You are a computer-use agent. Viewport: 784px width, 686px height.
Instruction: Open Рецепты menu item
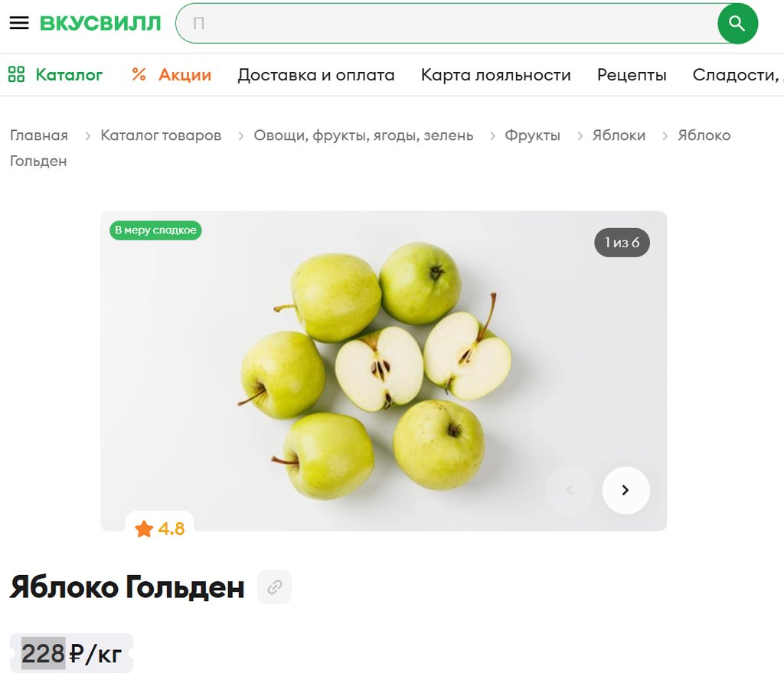(x=632, y=75)
